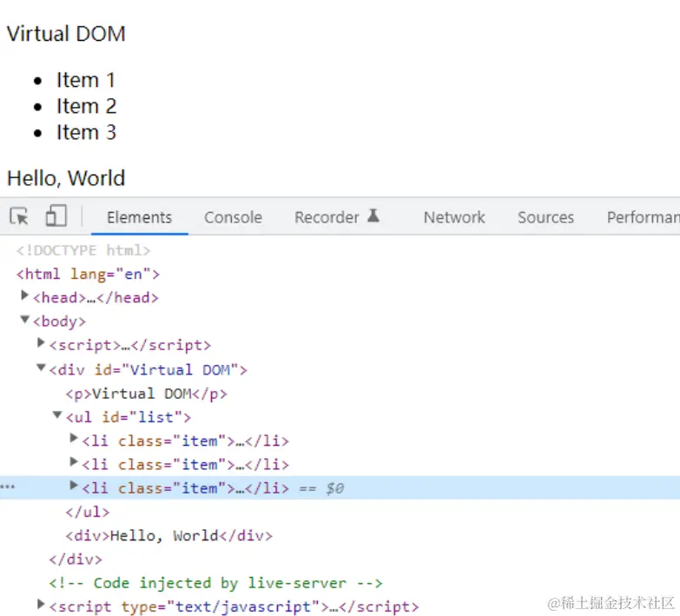The width and height of the screenshot is (680, 616).
Task: Select the live-server comment row
Action: point(215,583)
